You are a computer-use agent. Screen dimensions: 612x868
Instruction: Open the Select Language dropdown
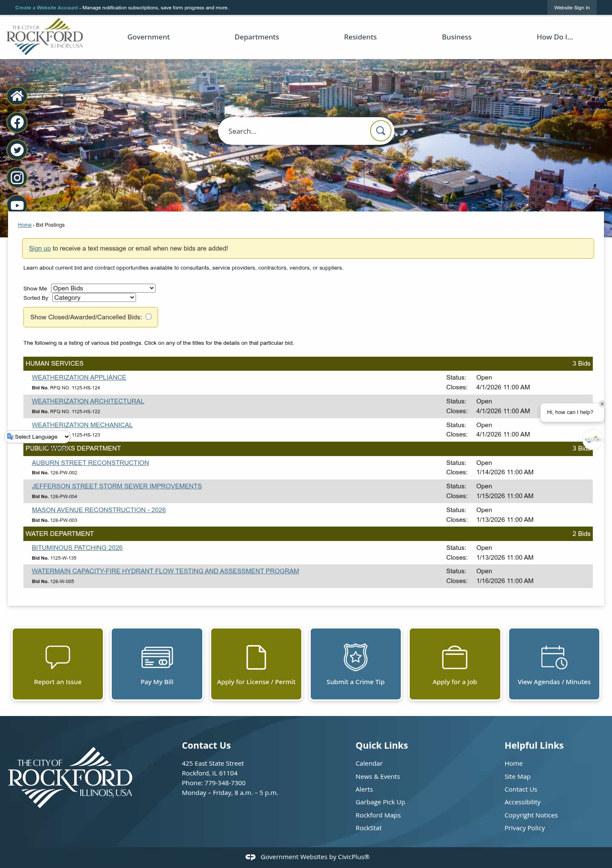[x=37, y=437]
